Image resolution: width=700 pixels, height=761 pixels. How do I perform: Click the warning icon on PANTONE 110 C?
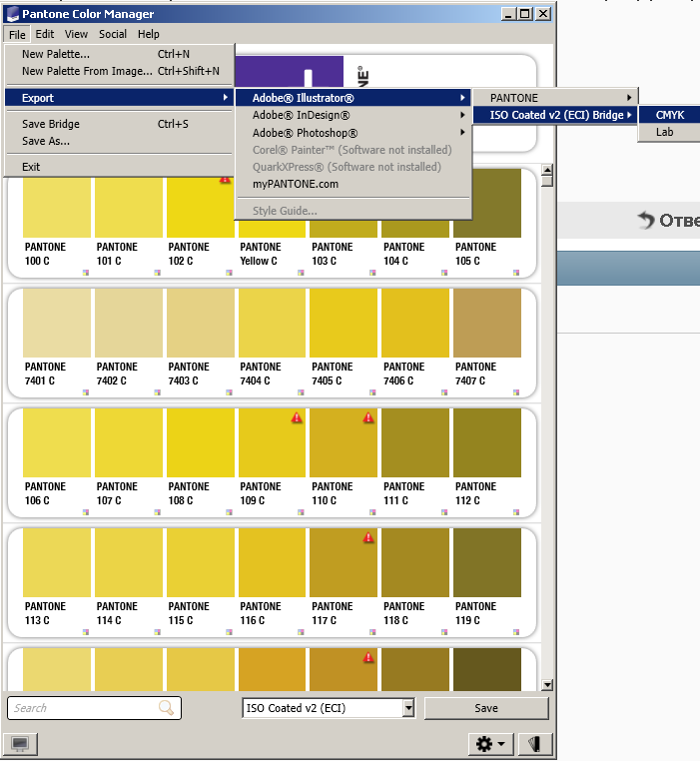point(368,417)
